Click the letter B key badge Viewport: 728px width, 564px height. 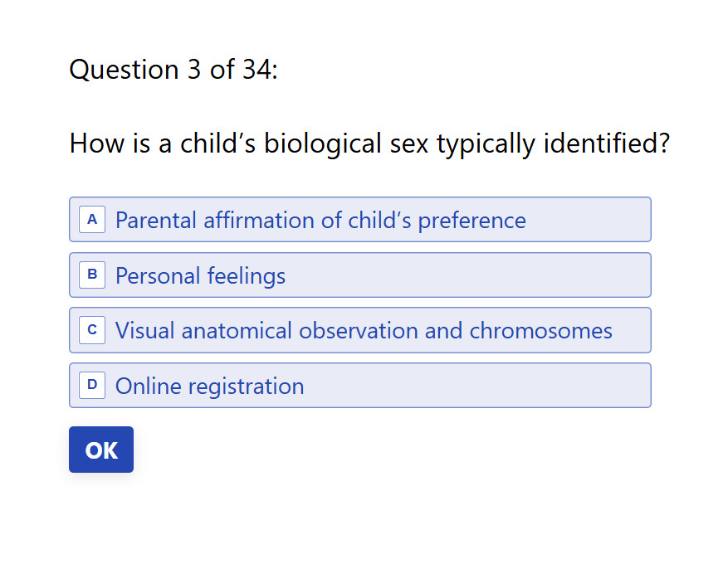click(92, 275)
